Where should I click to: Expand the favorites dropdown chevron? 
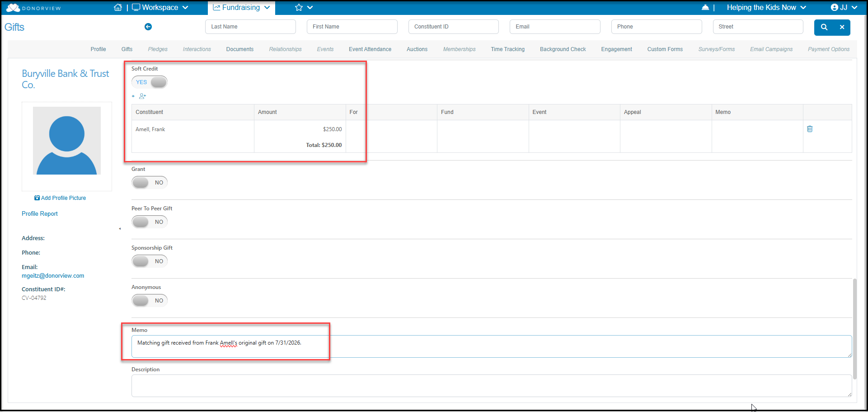click(x=310, y=8)
